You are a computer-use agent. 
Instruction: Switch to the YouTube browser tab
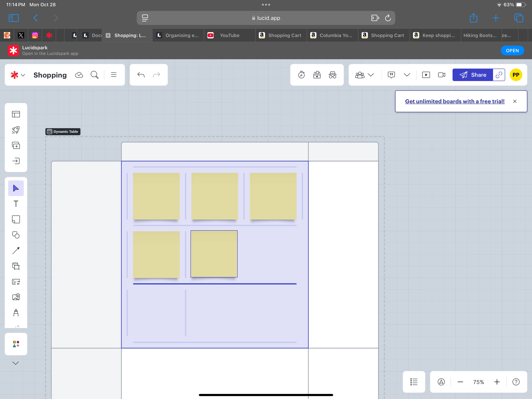229,35
